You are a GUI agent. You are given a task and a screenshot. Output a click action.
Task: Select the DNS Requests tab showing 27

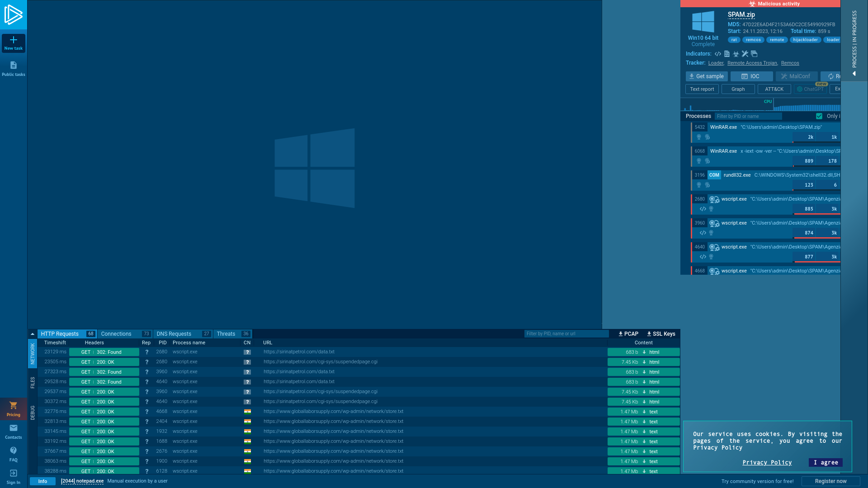click(183, 333)
